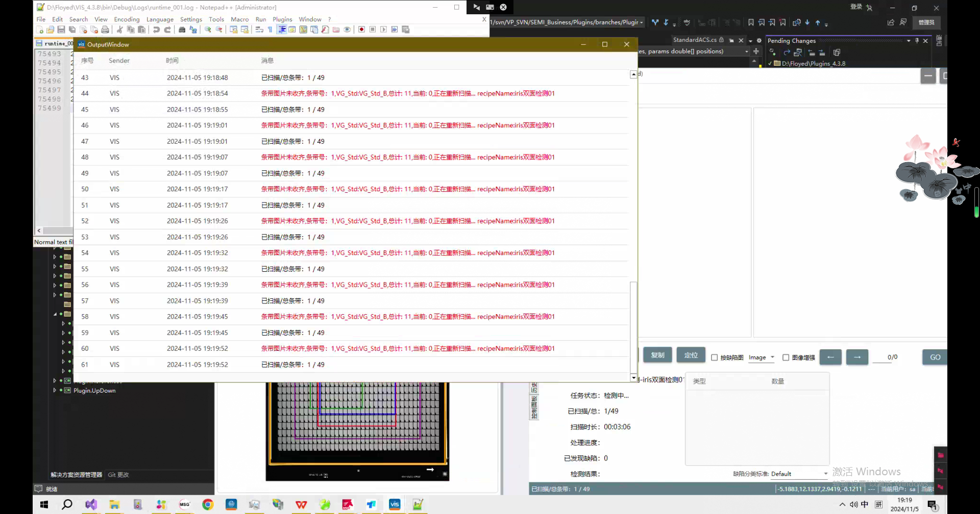Click 复制 button
The width and height of the screenshot is (980, 514).
657,355
